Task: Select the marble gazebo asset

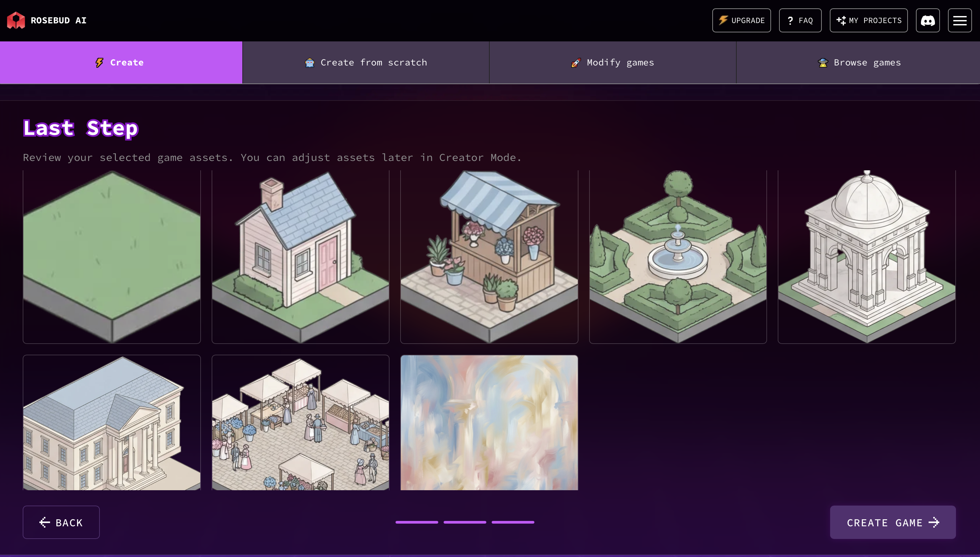Action: 867,257
